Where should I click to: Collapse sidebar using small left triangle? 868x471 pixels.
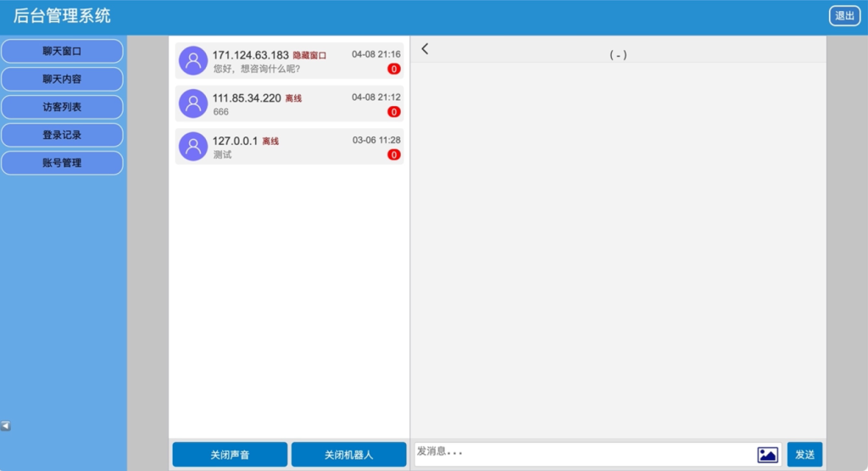click(x=6, y=425)
